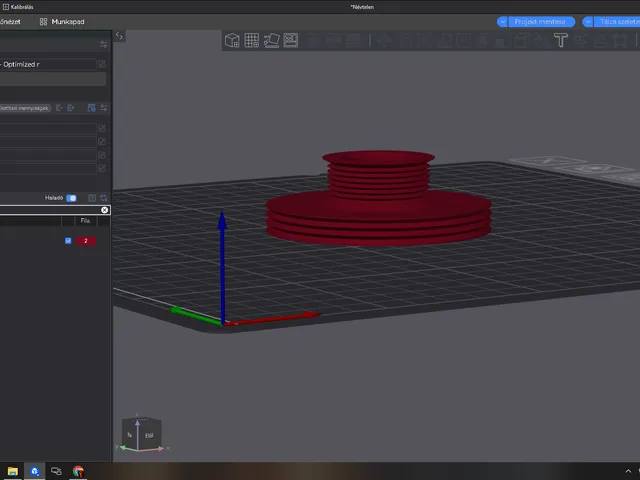Click the remove filament icon
This screenshot has height=480, width=640.
tap(59, 108)
